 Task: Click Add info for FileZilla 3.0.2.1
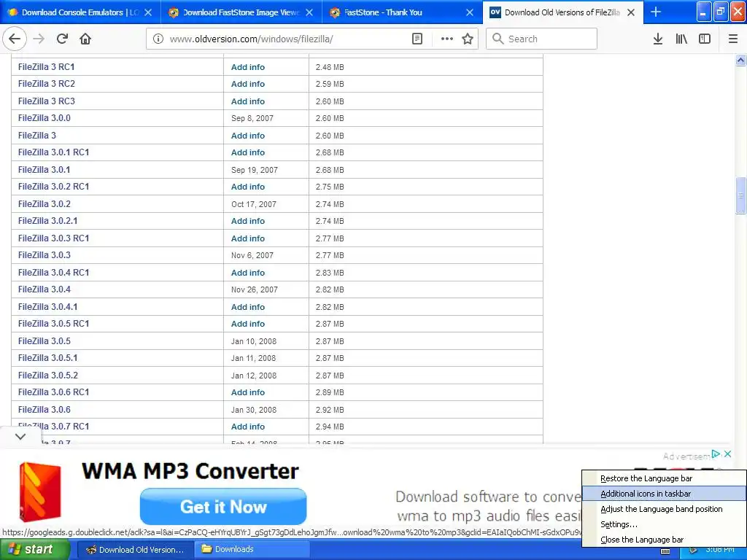(248, 221)
